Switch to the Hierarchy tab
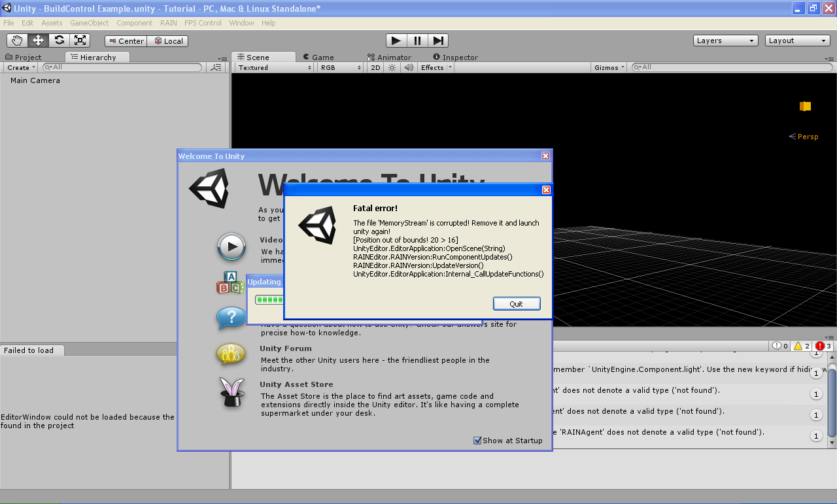Image resolution: width=837 pixels, height=504 pixels. [x=97, y=58]
